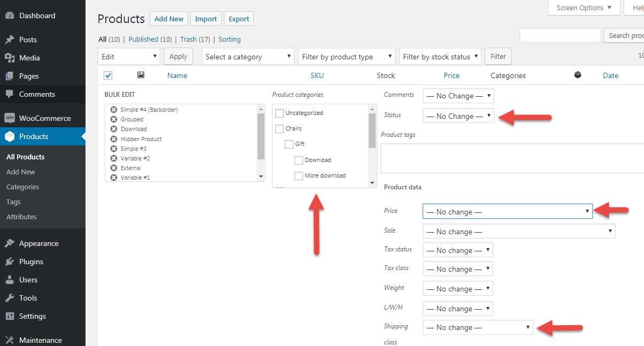This screenshot has height=346, width=644.
Task: Click the Posts pin icon
Action: pyautogui.click(x=10, y=40)
